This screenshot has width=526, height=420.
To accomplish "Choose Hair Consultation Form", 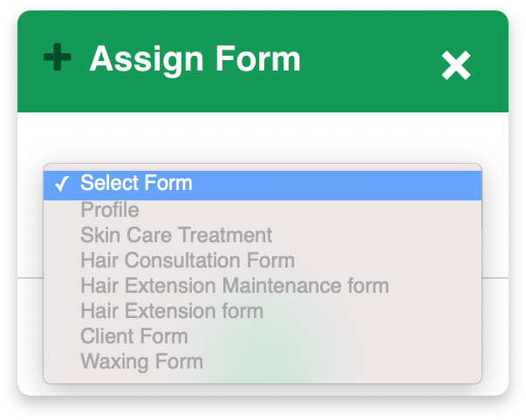I will pos(188,261).
